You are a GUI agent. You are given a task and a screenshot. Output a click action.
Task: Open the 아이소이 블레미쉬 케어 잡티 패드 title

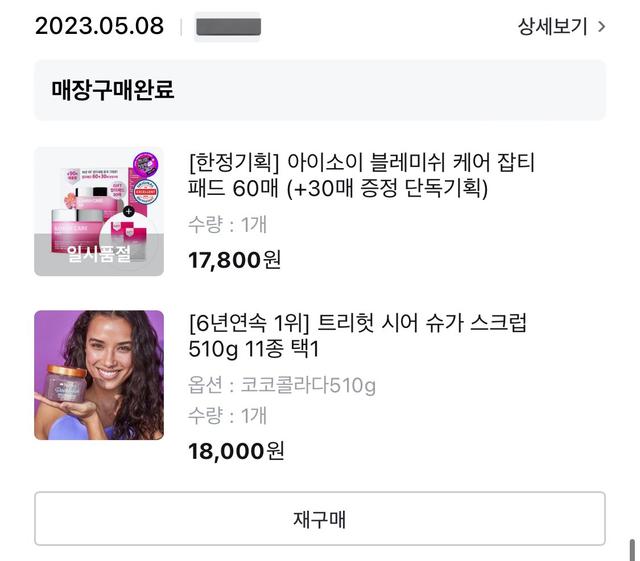(x=361, y=175)
